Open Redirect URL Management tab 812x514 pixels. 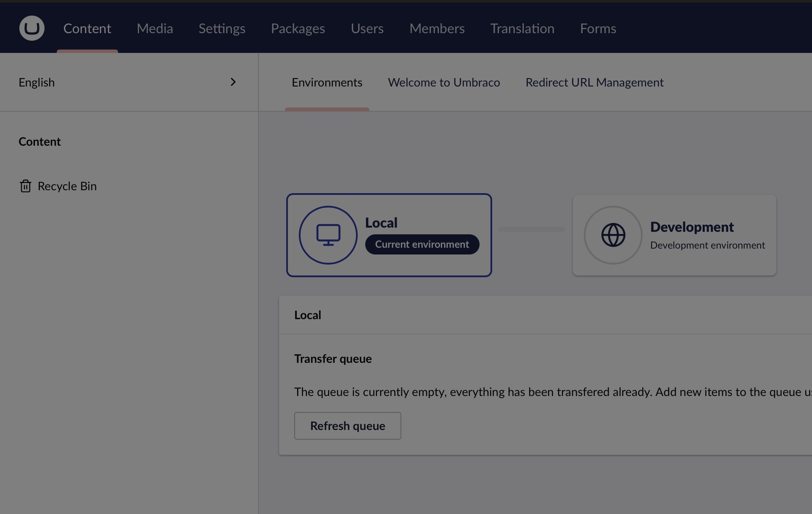point(594,82)
